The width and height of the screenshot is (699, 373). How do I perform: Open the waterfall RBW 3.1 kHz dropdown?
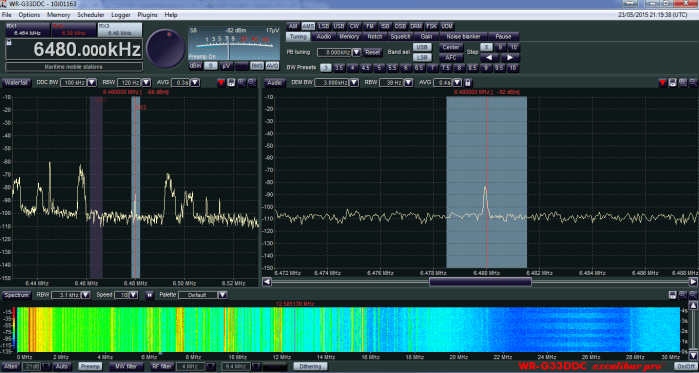click(86, 295)
